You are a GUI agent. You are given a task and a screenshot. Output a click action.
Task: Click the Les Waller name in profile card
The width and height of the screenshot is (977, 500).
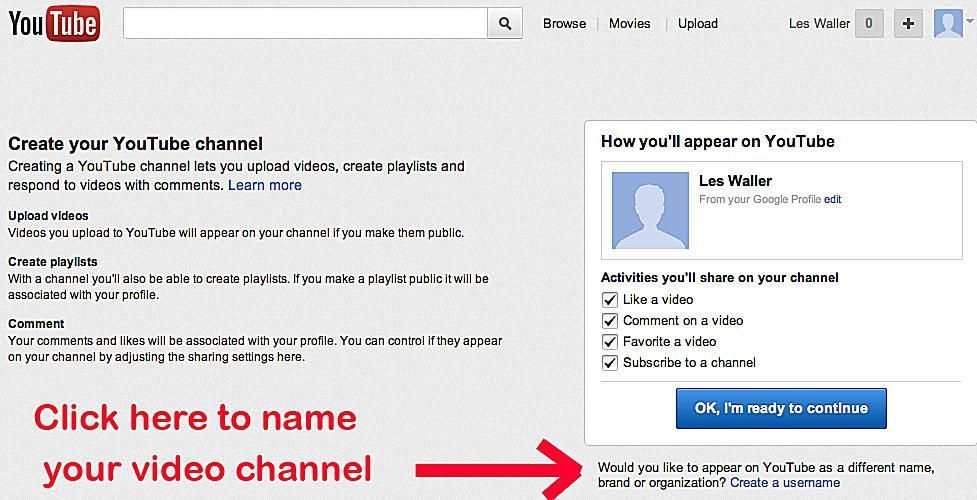point(735,181)
